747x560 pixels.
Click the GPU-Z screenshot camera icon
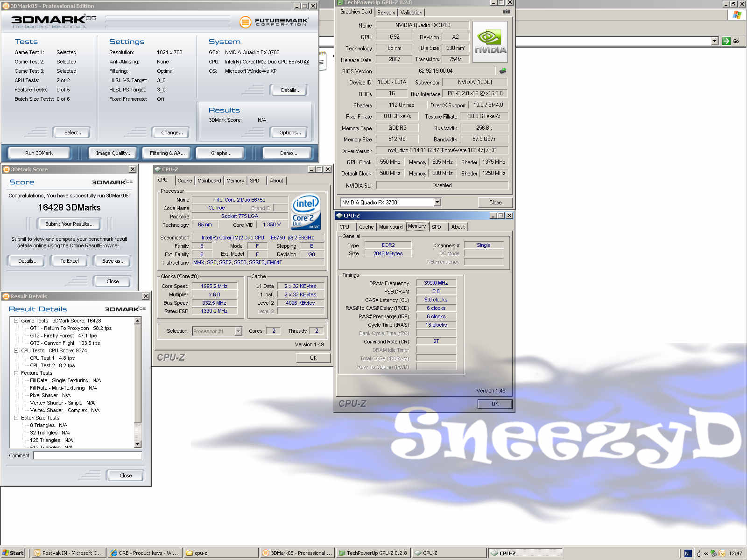click(x=507, y=12)
